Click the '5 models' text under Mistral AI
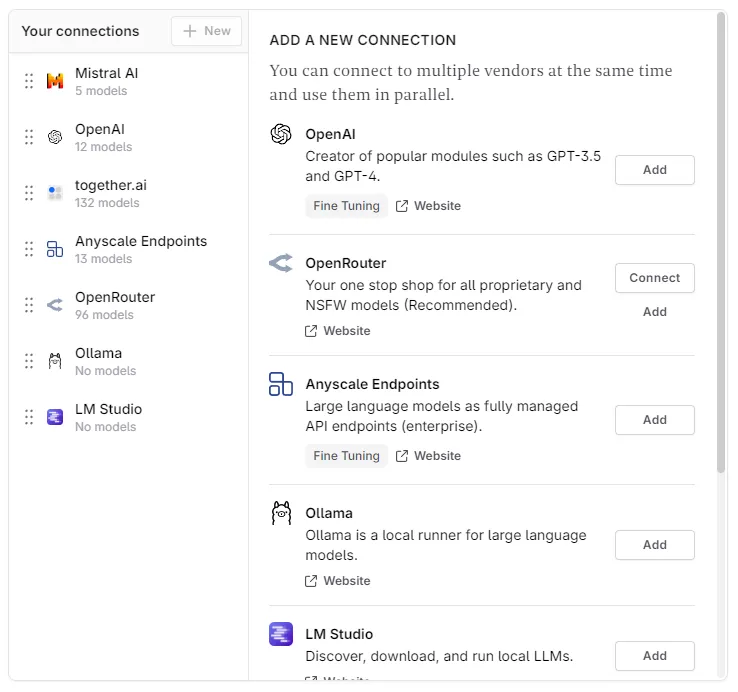 click(101, 91)
